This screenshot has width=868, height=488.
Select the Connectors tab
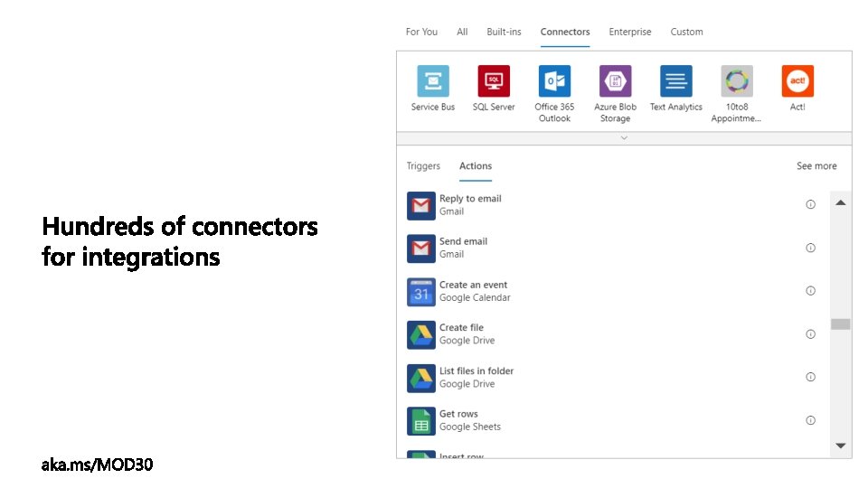[x=565, y=33]
